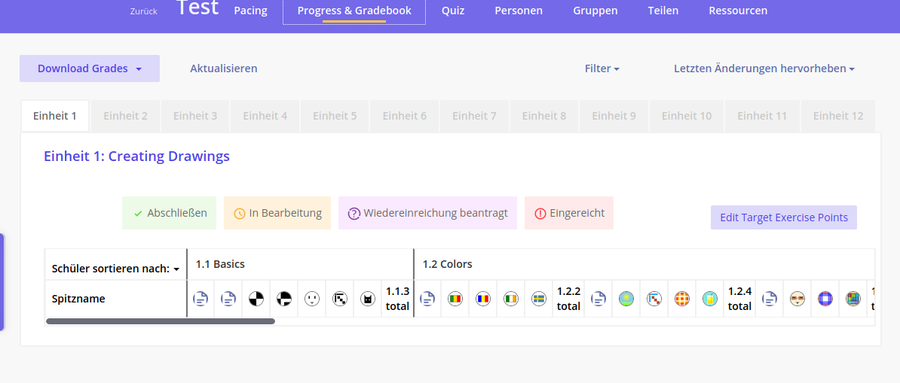
Task: Open the black cat exercise icon
Action: pos(367,299)
